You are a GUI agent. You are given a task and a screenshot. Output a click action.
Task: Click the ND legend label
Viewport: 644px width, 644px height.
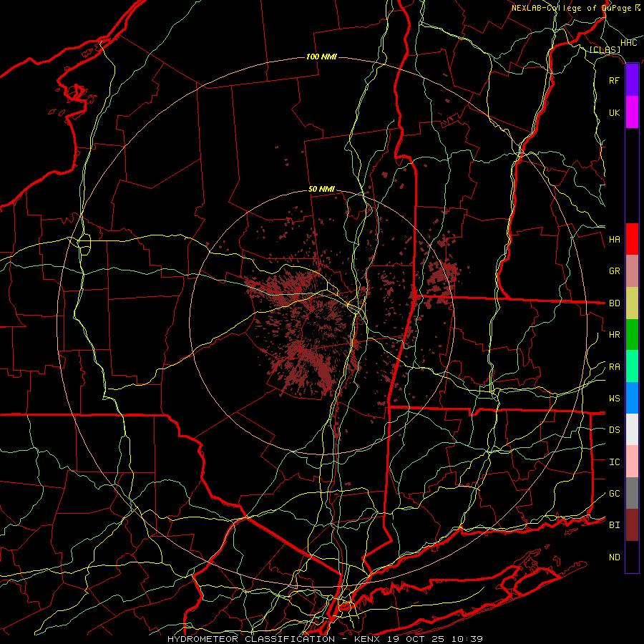(614, 557)
